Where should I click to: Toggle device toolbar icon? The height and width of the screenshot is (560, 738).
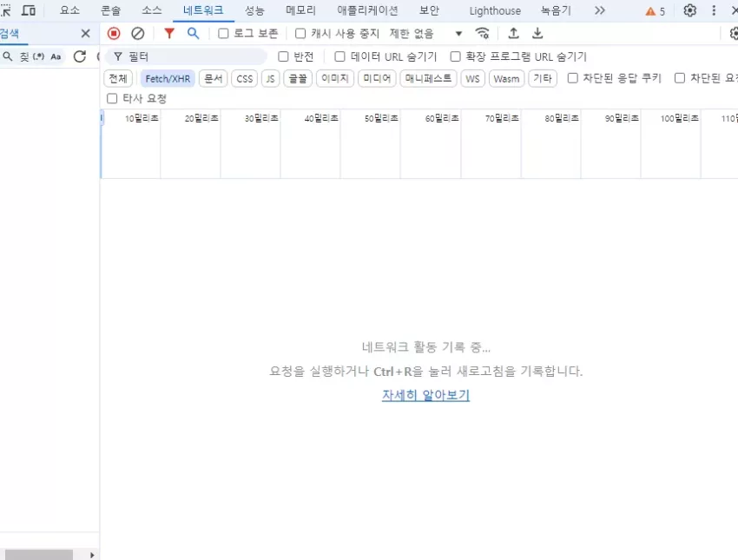pyautogui.click(x=29, y=10)
